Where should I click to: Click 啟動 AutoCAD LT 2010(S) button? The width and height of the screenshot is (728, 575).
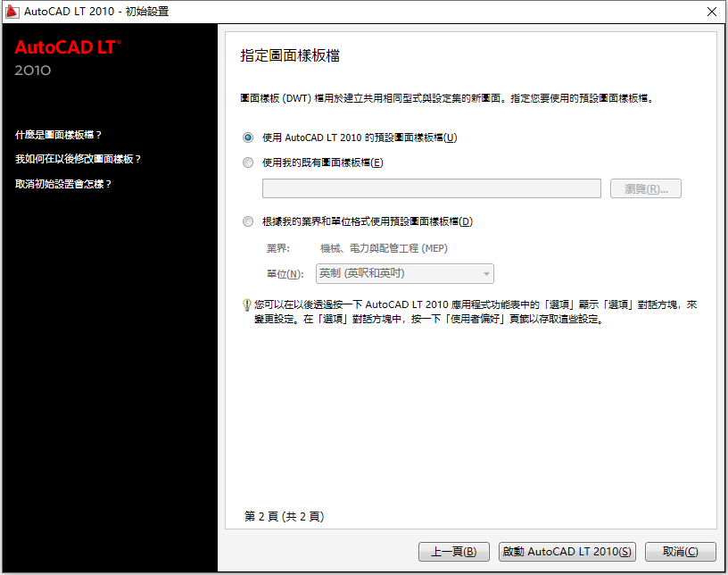point(567,552)
